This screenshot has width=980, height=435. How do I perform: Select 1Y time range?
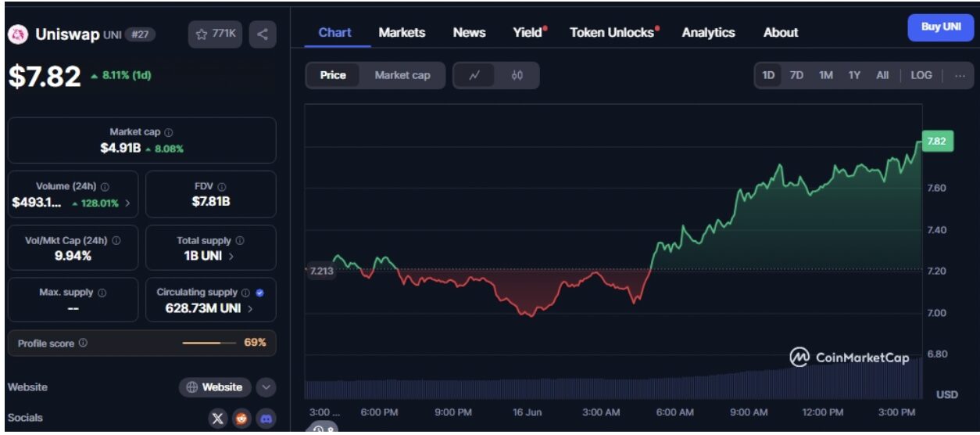(854, 75)
